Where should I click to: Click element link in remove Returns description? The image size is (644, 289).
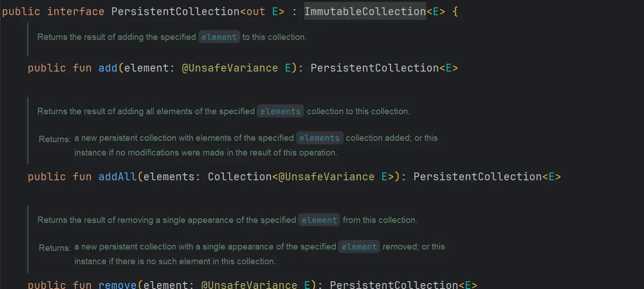click(359, 247)
